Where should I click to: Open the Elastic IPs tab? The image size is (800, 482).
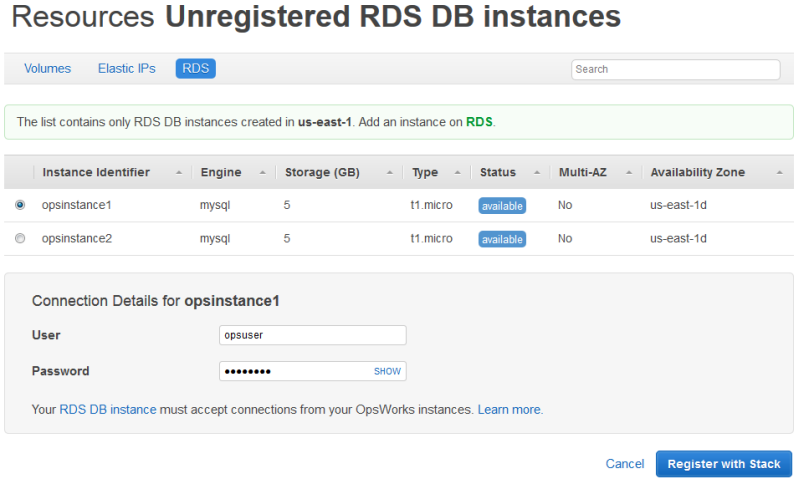(127, 68)
